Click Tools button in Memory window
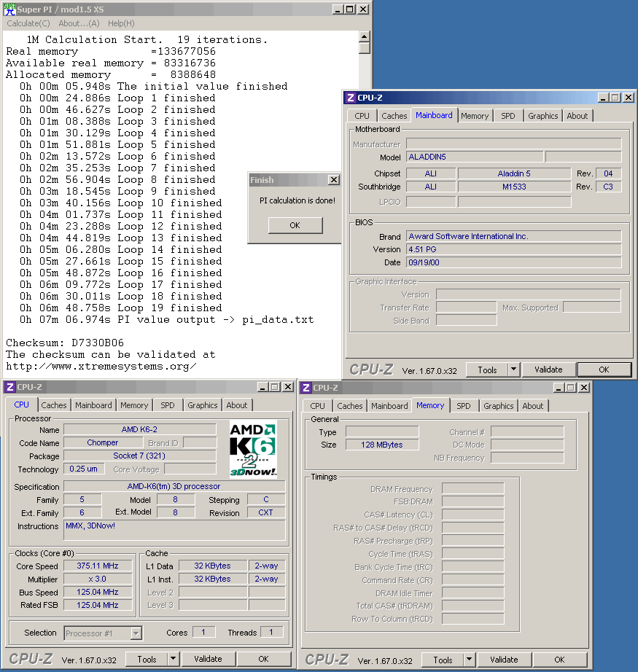Image resolution: width=638 pixels, height=672 pixels. [x=443, y=660]
